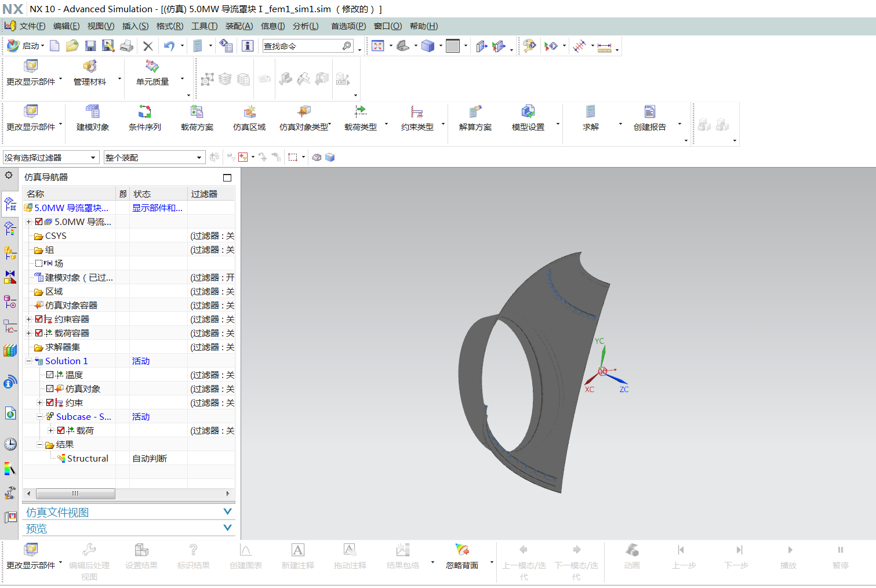Viewport: 876px width, 588px height.
Task: Open 管理材料 tool
Action: [x=90, y=73]
